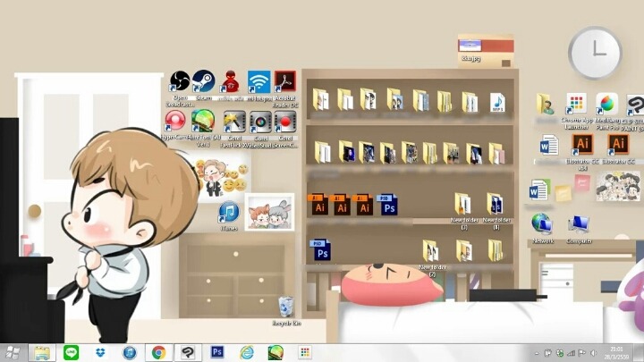The height and width of the screenshot is (362, 644).
Task: Select the yellow sticky note
Action: click(563, 192)
